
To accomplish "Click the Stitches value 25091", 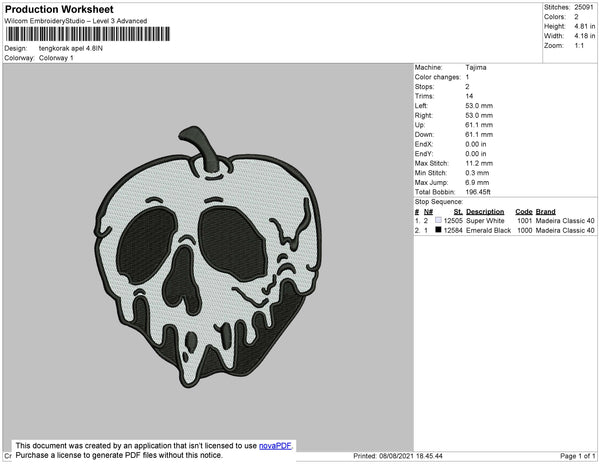I will (584, 7).
